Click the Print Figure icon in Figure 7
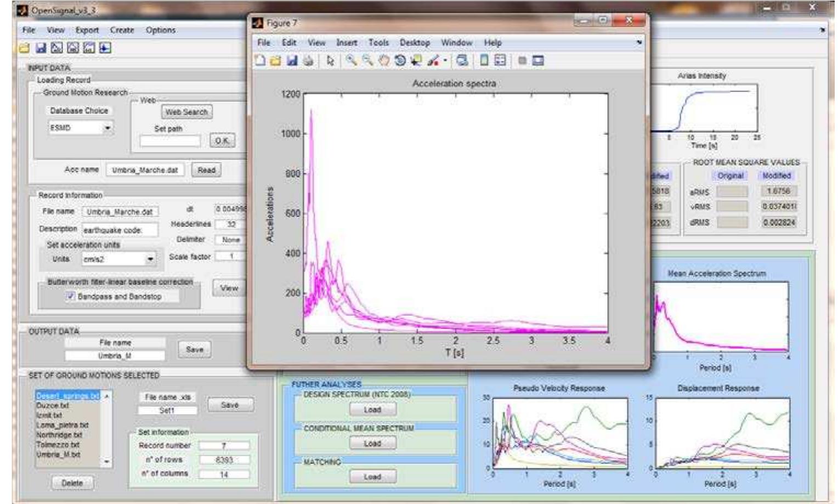The width and height of the screenshot is (838, 504). 308,61
